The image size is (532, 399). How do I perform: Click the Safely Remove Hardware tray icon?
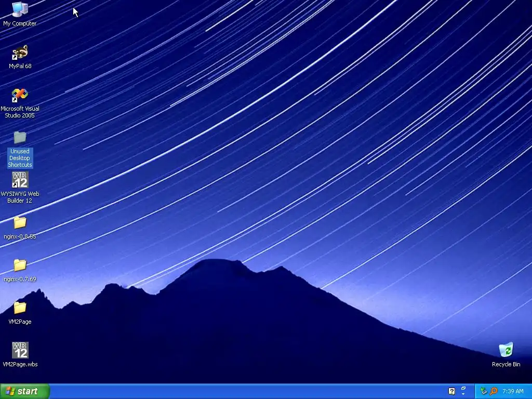coord(484,391)
